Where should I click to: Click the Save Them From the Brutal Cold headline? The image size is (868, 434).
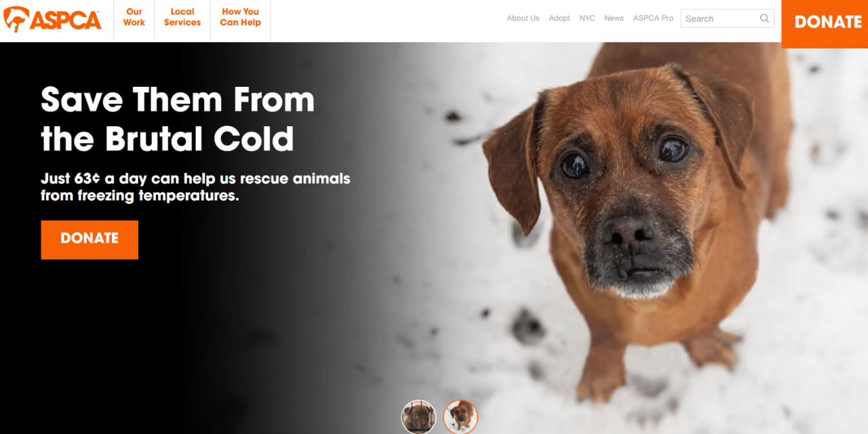click(178, 119)
